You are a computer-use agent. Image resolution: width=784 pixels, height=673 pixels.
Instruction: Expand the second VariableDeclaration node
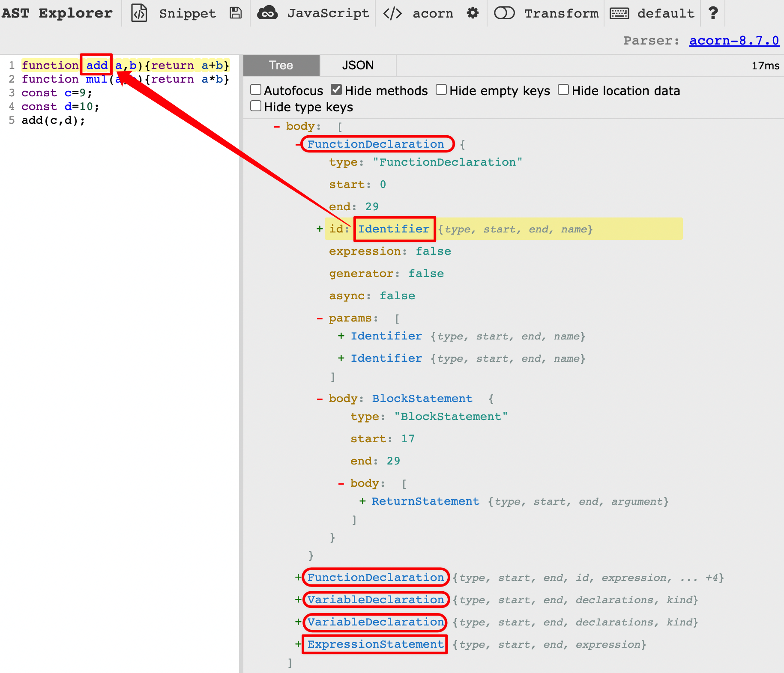[298, 622]
